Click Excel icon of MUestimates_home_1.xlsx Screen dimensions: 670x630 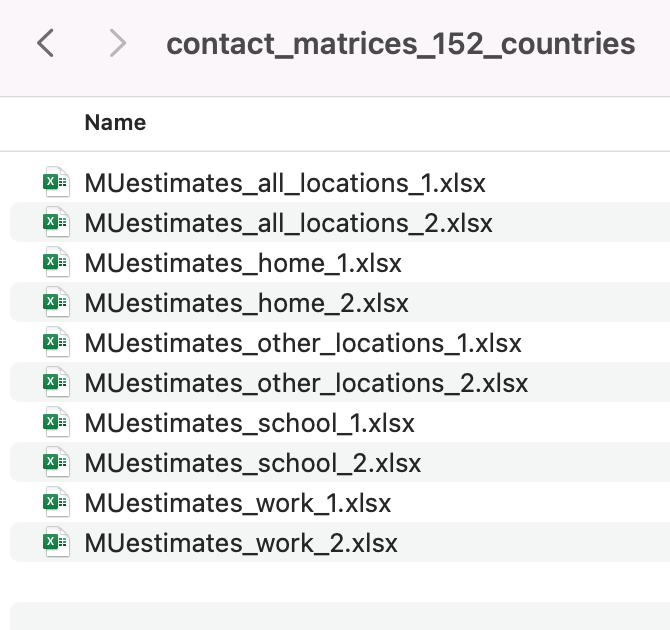[x=54, y=262]
